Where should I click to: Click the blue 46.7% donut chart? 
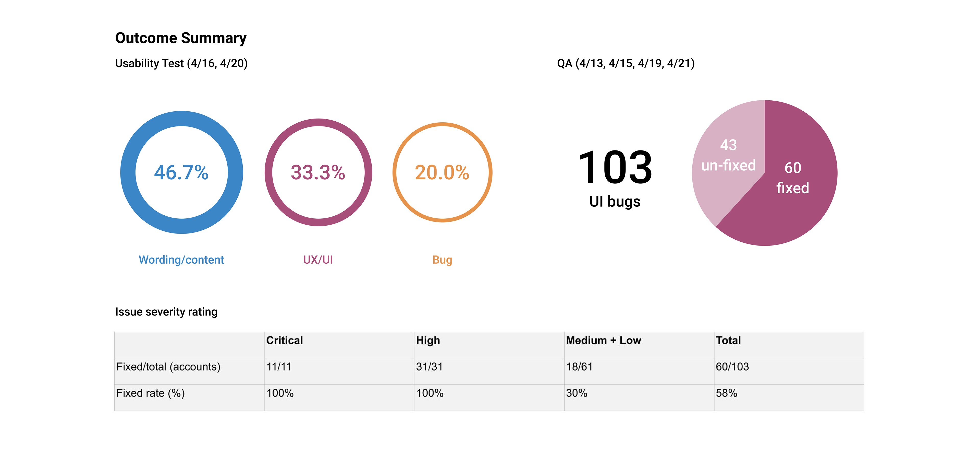point(181,172)
